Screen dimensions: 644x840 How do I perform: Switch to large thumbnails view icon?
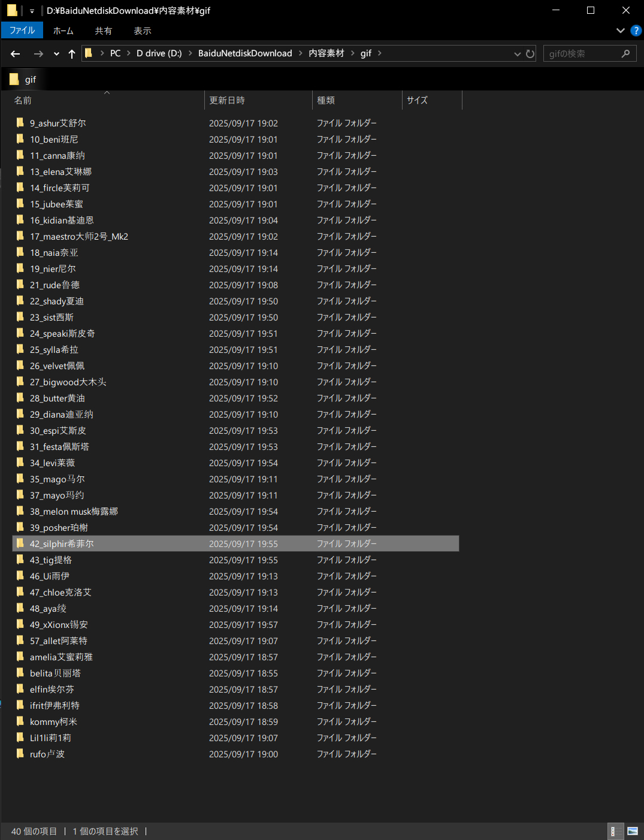point(633,831)
